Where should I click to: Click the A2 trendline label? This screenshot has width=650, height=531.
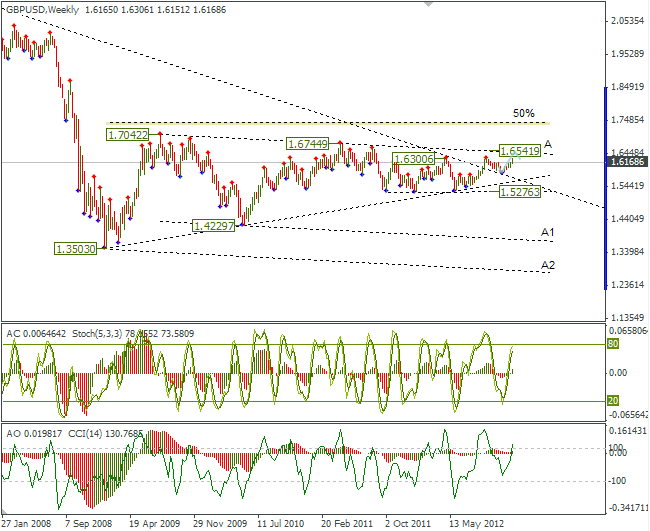548,264
